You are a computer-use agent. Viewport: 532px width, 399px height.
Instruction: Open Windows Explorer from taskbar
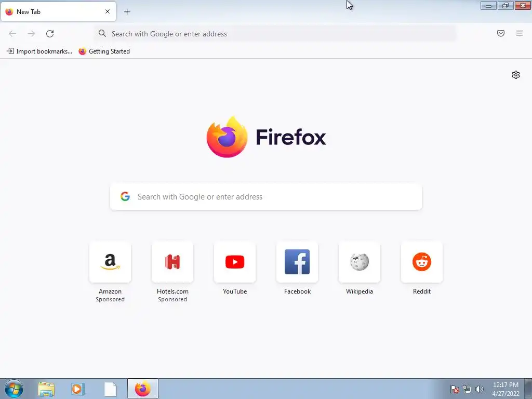(x=46, y=389)
